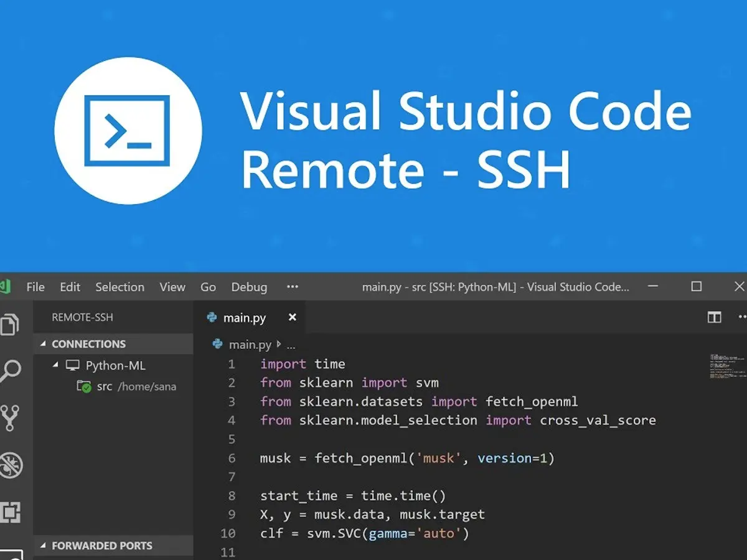Image resolution: width=747 pixels, height=560 pixels.
Task: Open the Debug view in activity bar
Action: (10, 465)
